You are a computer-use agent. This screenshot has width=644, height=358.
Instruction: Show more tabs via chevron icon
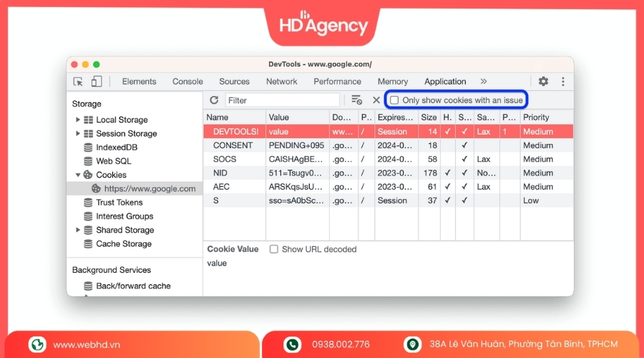[484, 82]
